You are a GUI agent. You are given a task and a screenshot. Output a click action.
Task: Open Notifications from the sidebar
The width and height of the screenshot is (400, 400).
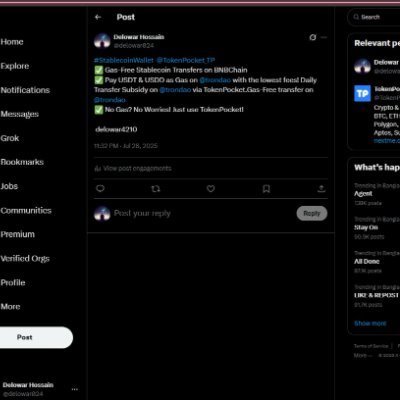(x=25, y=90)
